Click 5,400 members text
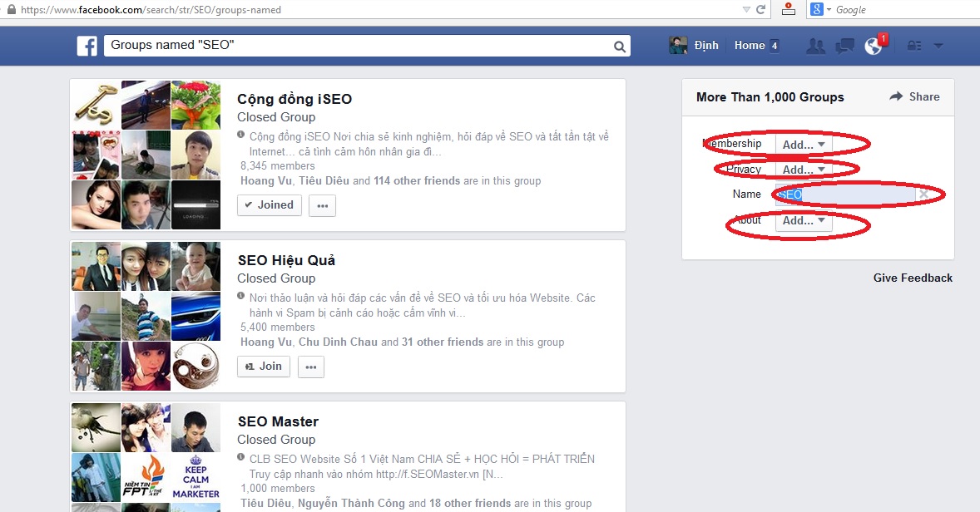This screenshot has height=512, width=980. coord(278,327)
